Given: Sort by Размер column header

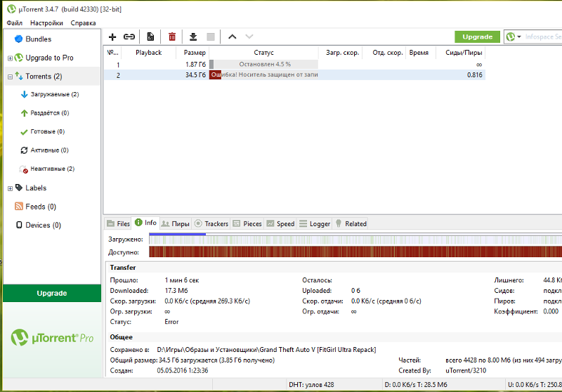Looking at the screenshot, I should pos(192,53).
